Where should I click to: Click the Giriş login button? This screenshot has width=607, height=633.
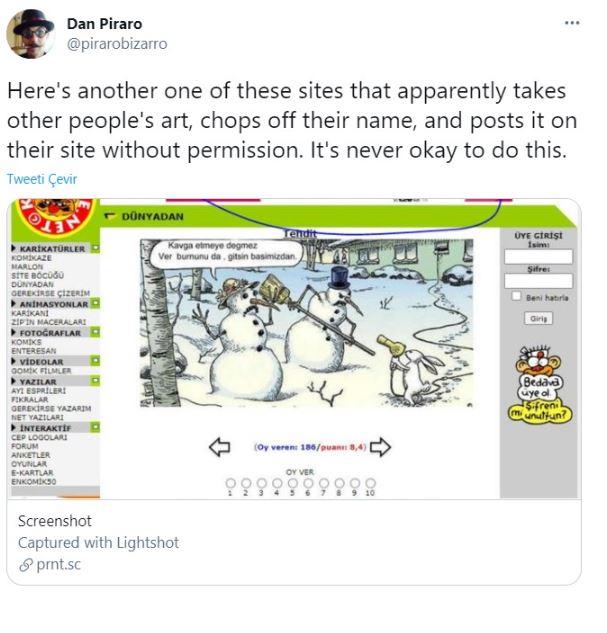pyautogui.click(x=538, y=319)
